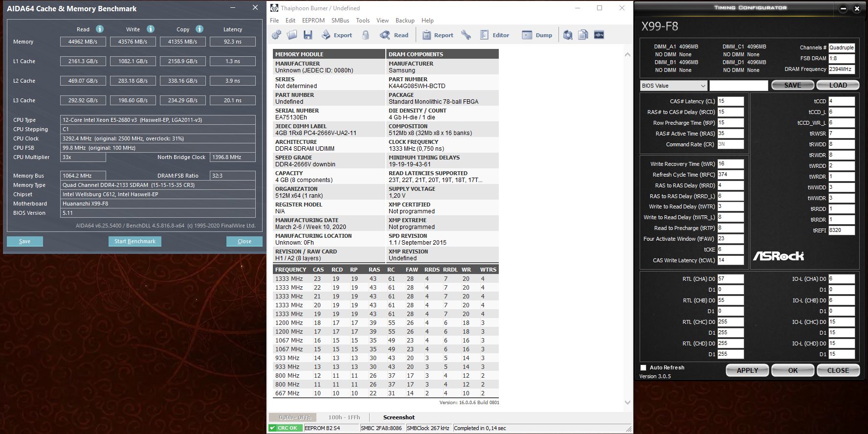Switch to the Screenshot tab

pyautogui.click(x=399, y=417)
